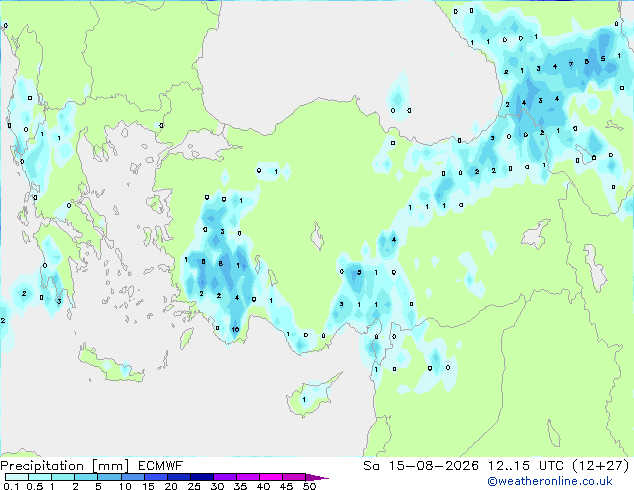Select the 2–5 mm legend color swatch
The width and height of the screenshot is (634, 490).
pos(86,477)
